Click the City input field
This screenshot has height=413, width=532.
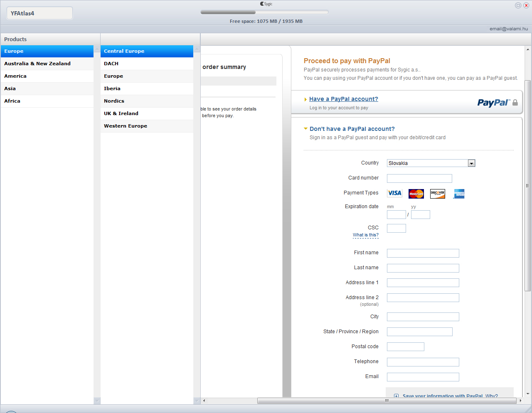tap(423, 317)
